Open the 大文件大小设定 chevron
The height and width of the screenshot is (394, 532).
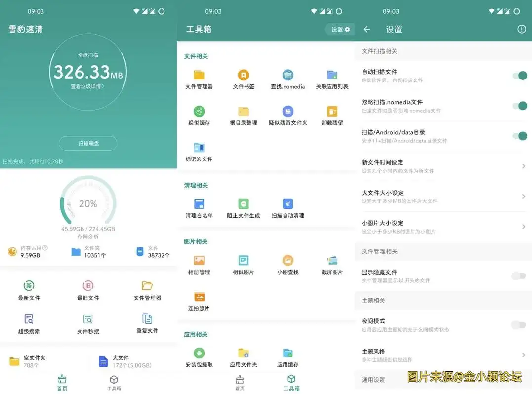(524, 197)
